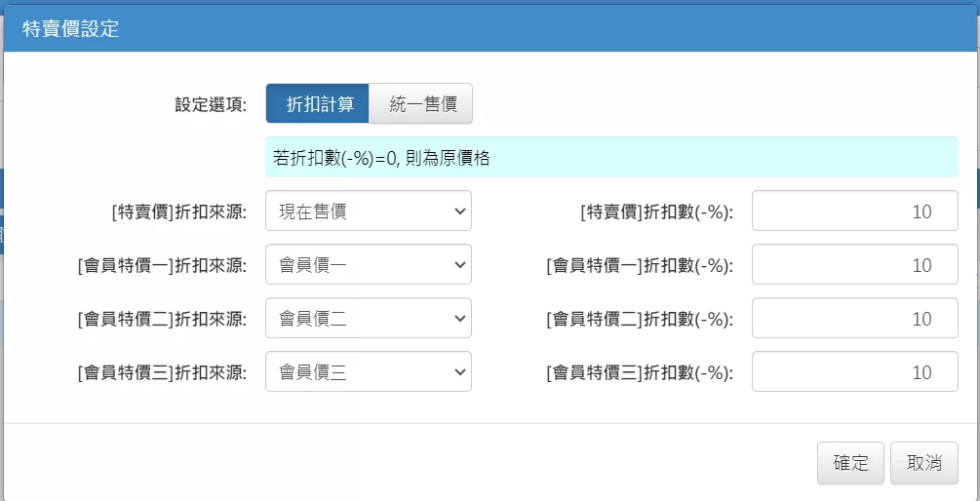Open the [特賣價]折扣來源 dropdown
Viewport: 980px width, 501px height.
pos(369,212)
